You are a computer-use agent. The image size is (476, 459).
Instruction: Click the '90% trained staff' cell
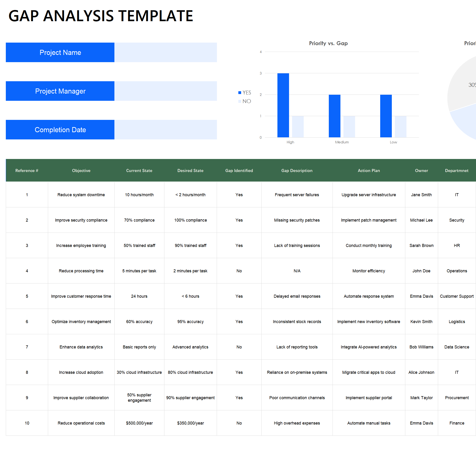tap(190, 245)
